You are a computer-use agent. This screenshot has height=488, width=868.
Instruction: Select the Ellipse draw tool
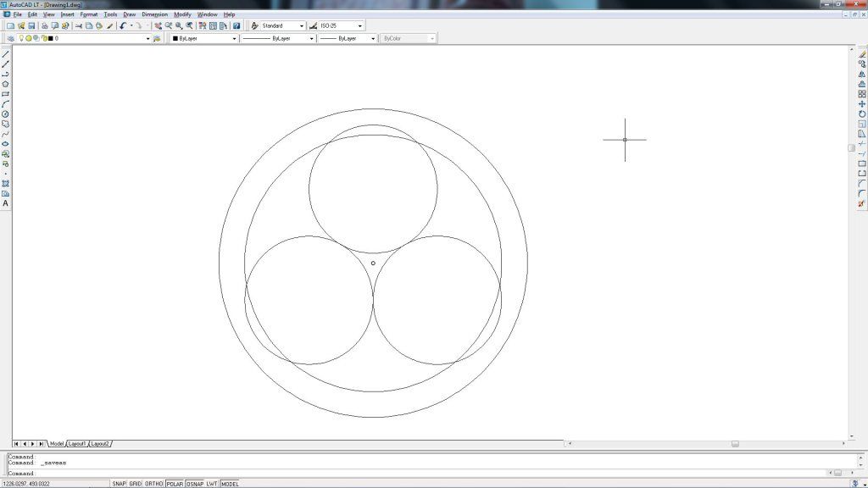(x=6, y=144)
